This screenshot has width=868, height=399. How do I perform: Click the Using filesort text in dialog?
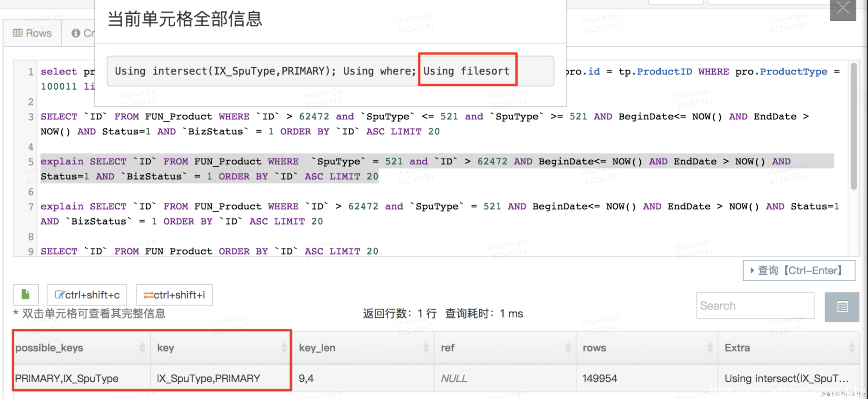(x=466, y=71)
